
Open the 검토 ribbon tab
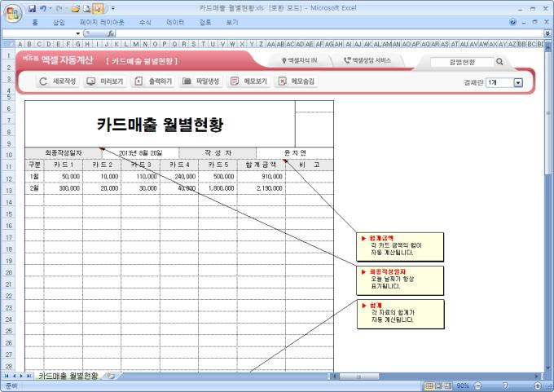pyautogui.click(x=205, y=22)
